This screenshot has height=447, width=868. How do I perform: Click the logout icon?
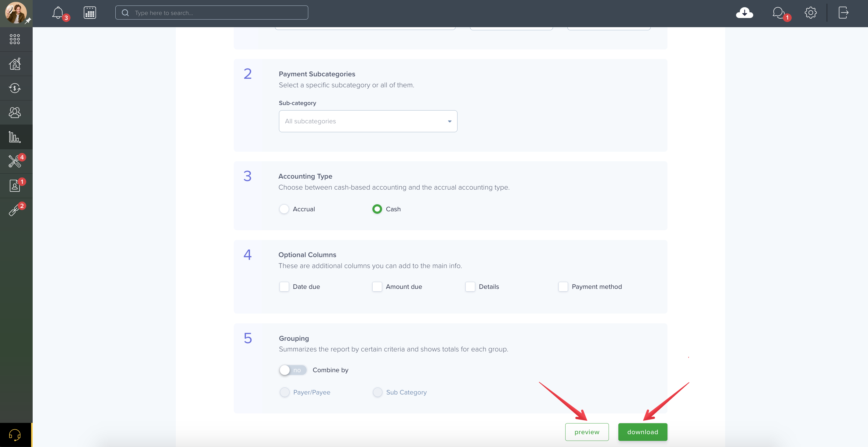click(843, 13)
